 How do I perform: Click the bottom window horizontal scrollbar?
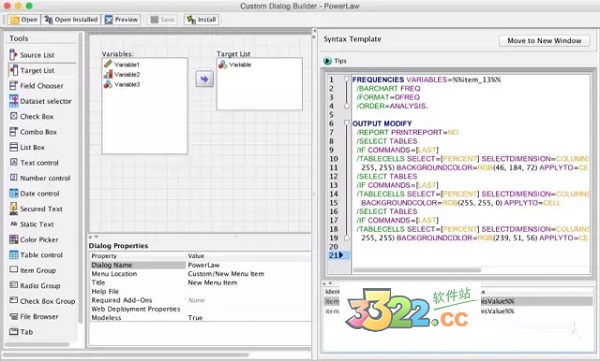point(126,355)
